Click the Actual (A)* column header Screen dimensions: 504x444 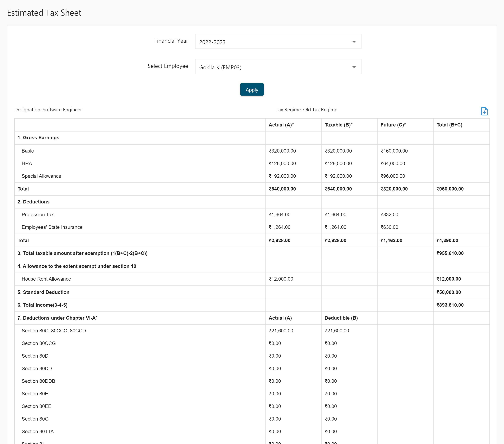(281, 125)
